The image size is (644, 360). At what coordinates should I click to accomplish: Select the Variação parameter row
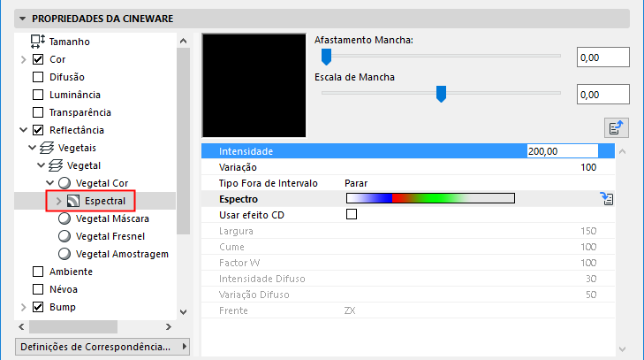point(408,167)
